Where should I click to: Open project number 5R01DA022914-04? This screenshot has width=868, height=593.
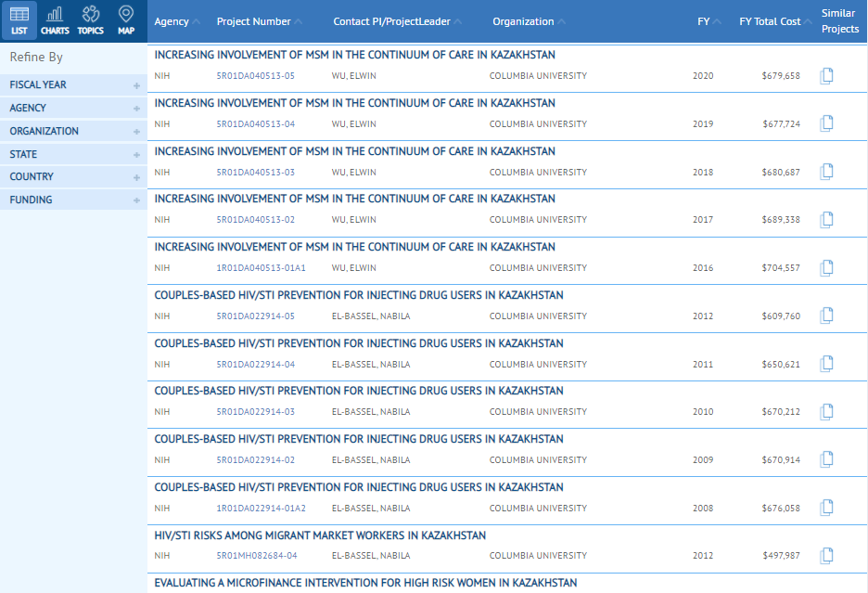point(256,365)
